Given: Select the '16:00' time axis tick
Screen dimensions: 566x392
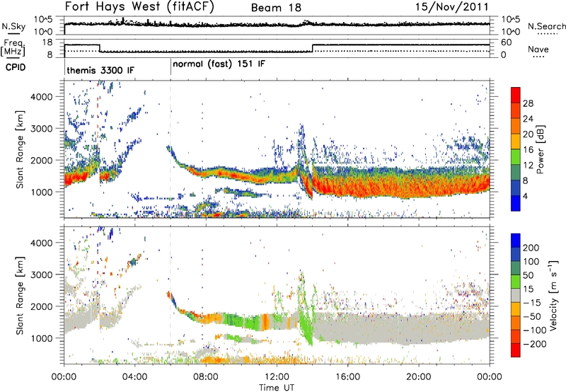Looking at the screenshot, I should coord(347,377).
